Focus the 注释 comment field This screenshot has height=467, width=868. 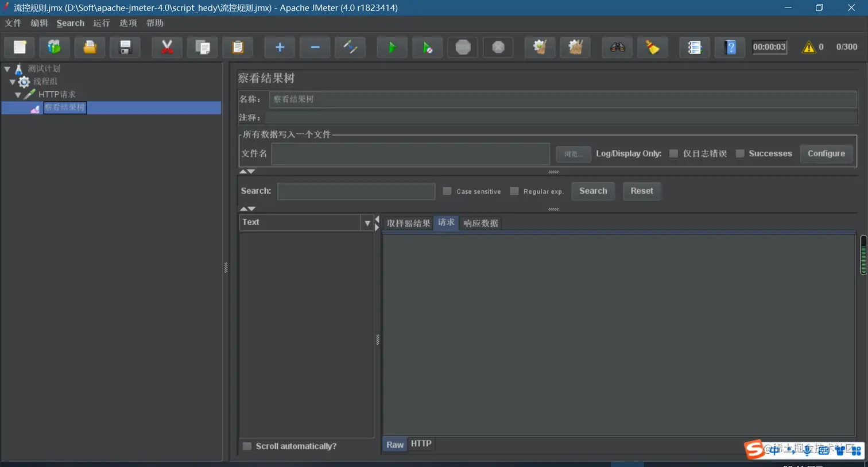(x=561, y=117)
